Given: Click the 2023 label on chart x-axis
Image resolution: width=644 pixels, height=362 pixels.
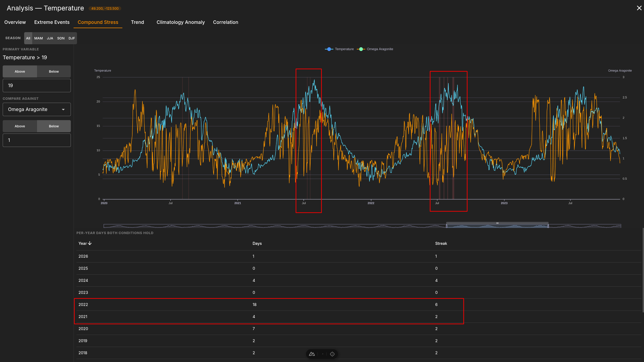Looking at the screenshot, I should [x=504, y=203].
